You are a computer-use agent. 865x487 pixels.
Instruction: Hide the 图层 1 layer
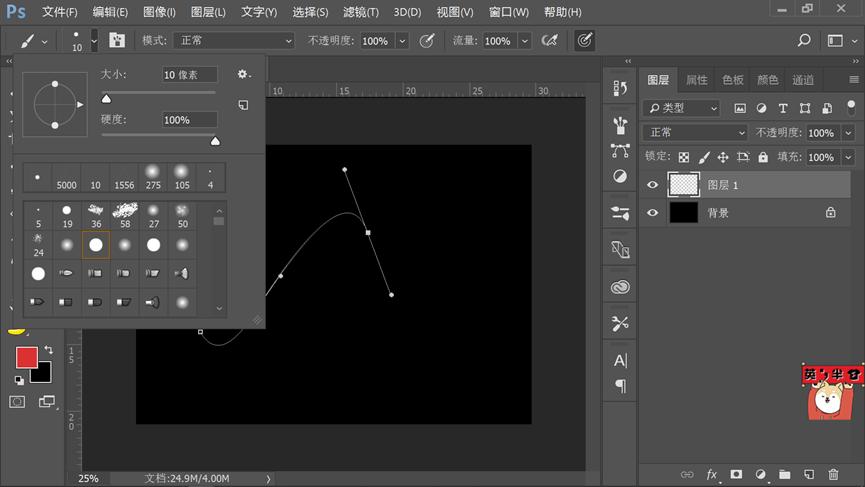652,185
